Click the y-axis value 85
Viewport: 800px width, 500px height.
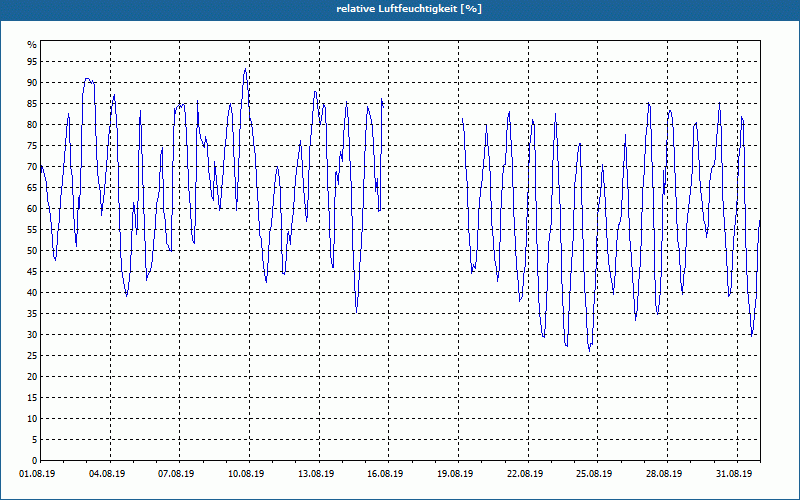32,104
